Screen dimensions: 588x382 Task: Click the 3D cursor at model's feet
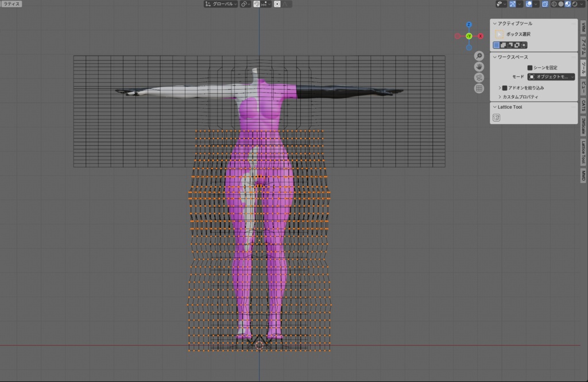click(x=259, y=345)
